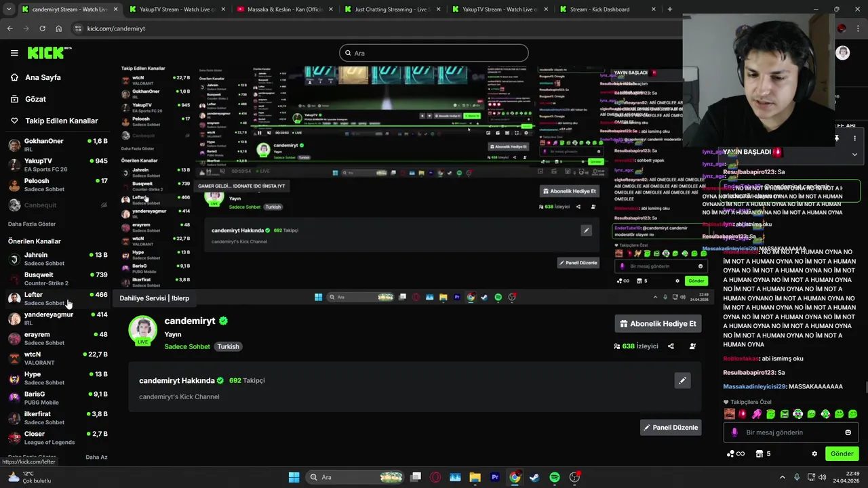This screenshot has height=488, width=868.
Task: Open chat settings gear
Action: pyautogui.click(x=814, y=453)
